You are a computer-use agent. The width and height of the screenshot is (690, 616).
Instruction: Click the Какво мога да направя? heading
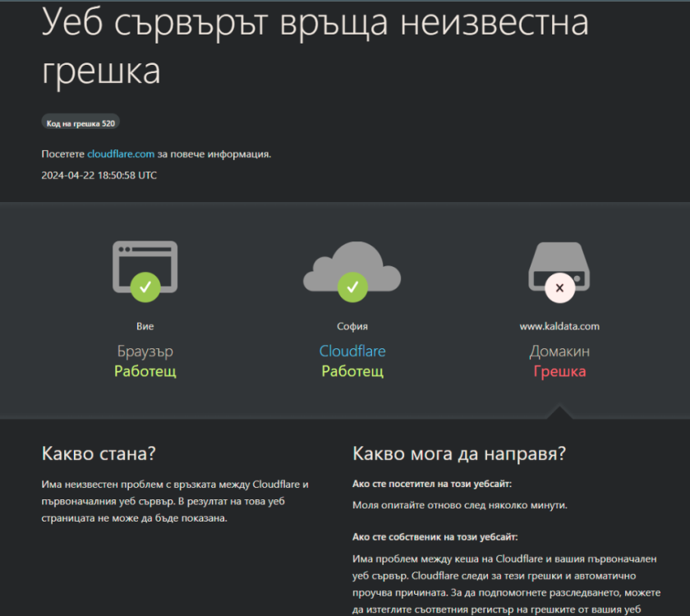459,453
